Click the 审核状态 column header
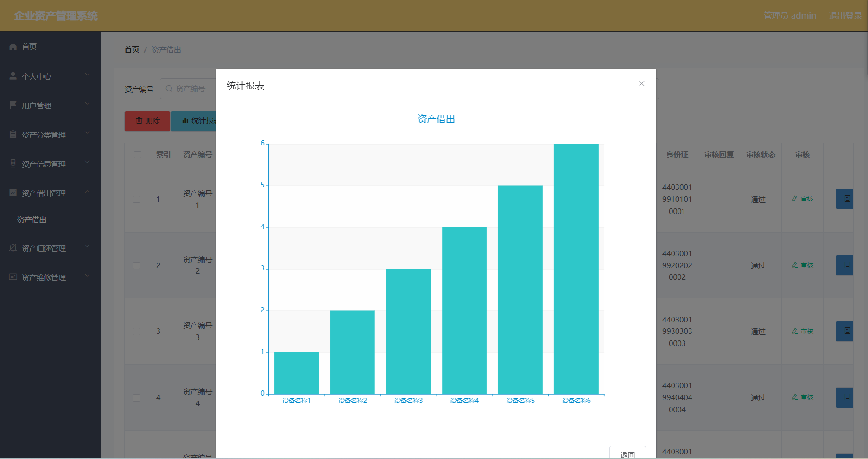The width and height of the screenshot is (868, 459). (x=760, y=155)
